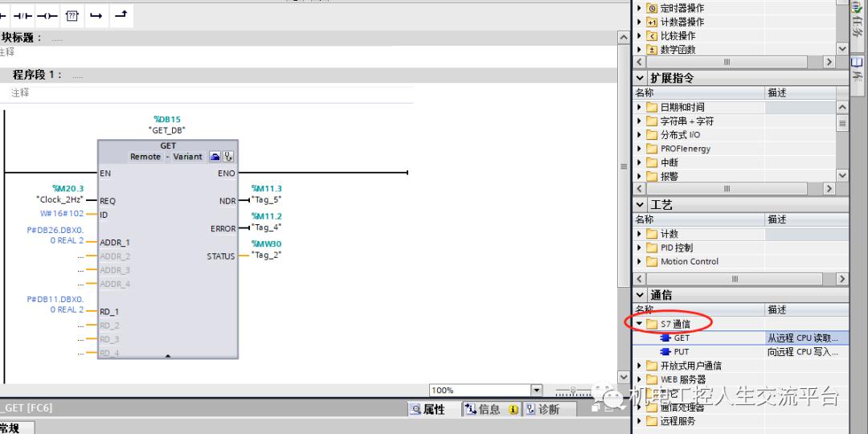This screenshot has height=434, width=868.
Task: Expand the 数学函数 folder
Action: point(640,50)
